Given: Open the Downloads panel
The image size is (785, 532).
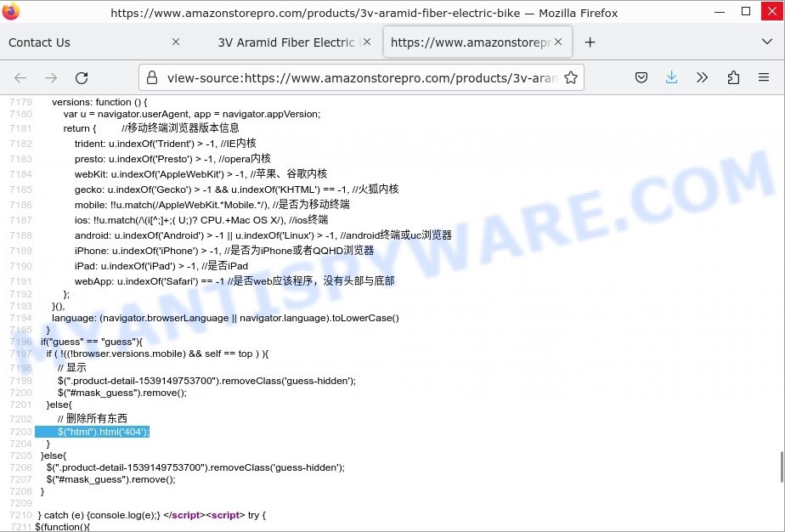Looking at the screenshot, I should coord(671,77).
